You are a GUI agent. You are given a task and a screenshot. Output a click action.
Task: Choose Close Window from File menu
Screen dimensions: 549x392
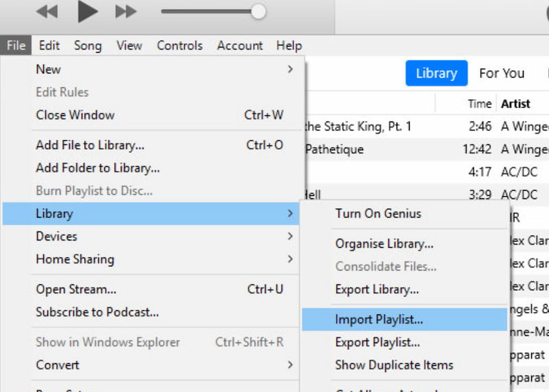click(151, 115)
